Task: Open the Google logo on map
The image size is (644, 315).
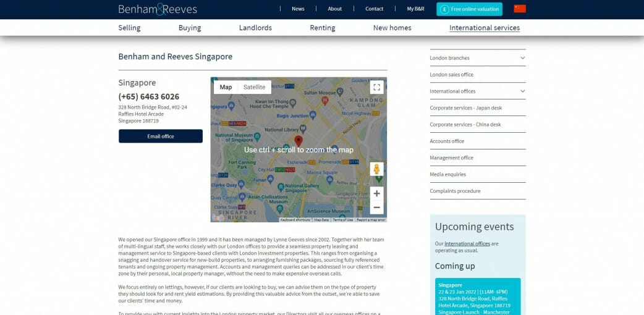Action: point(218,218)
